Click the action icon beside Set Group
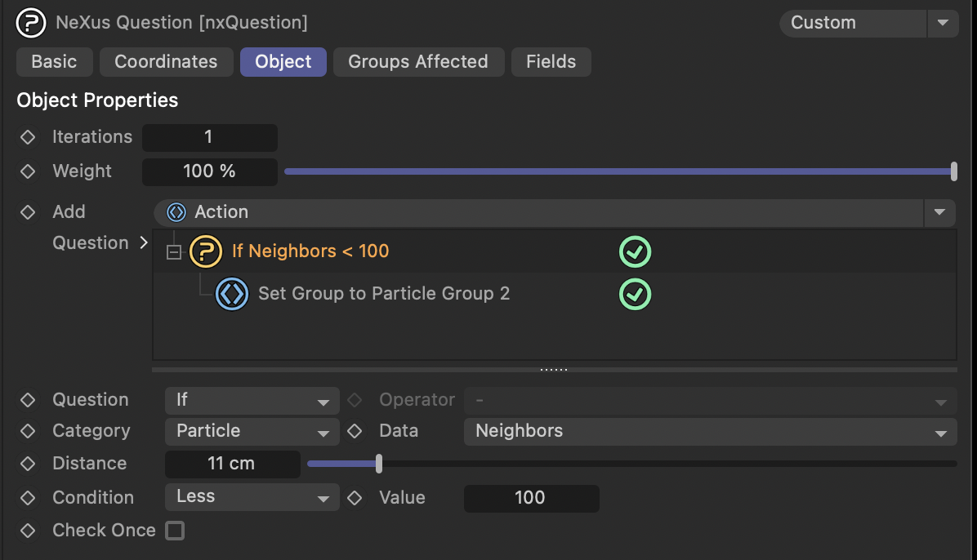The image size is (977, 560). pos(232,294)
